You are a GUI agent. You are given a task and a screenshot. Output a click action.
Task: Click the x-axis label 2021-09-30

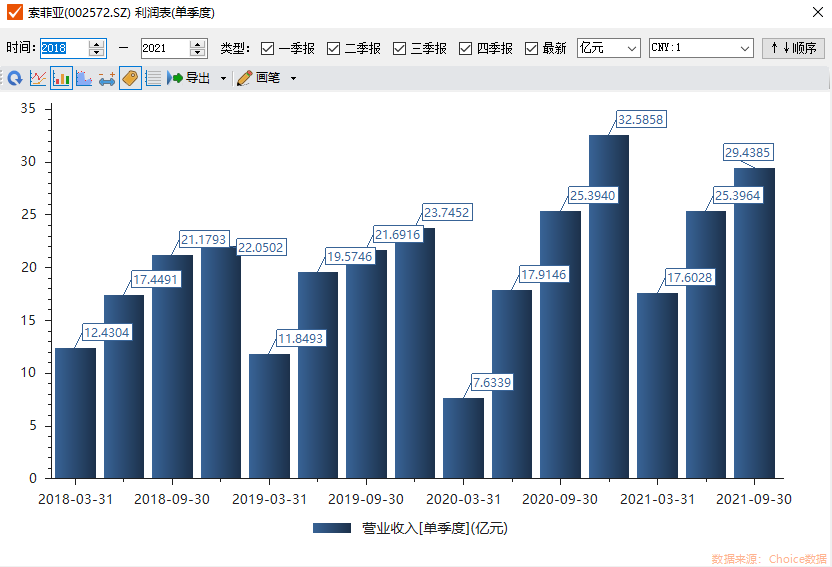(x=754, y=499)
